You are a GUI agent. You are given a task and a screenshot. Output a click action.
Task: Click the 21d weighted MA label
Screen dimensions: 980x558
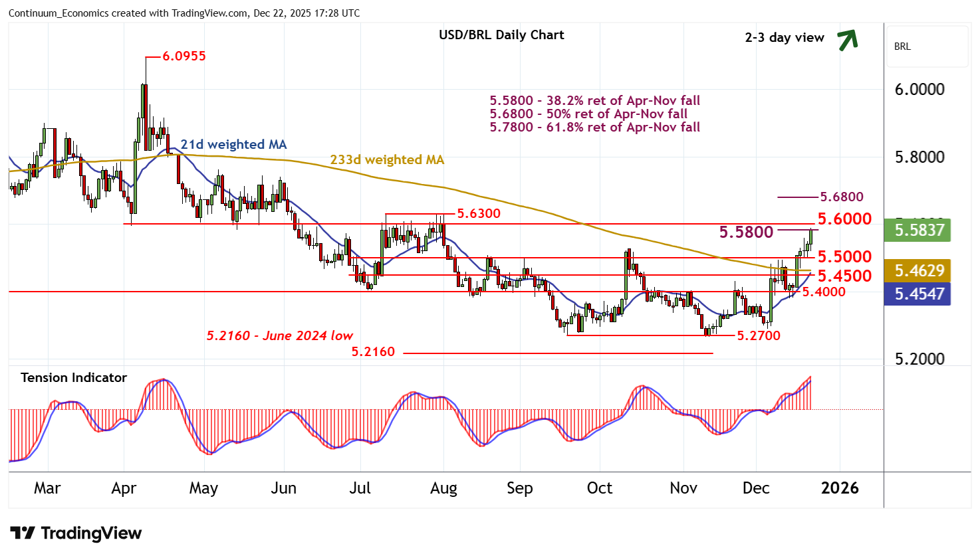coord(233,144)
